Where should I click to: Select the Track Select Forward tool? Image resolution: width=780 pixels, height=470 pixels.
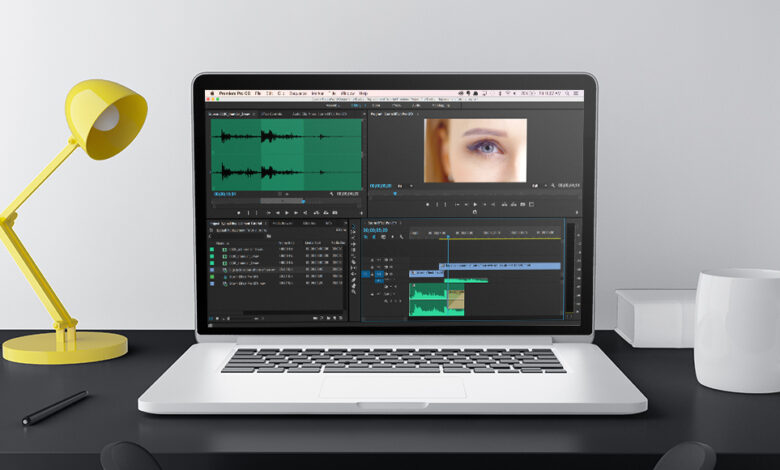[354, 232]
